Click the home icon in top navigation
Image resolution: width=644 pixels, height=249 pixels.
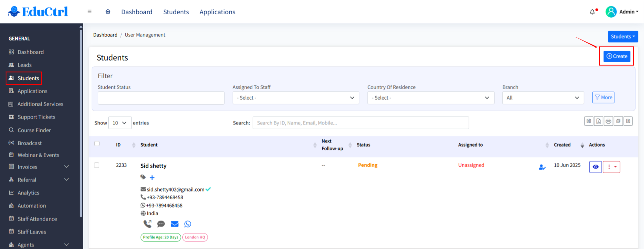[x=108, y=12]
